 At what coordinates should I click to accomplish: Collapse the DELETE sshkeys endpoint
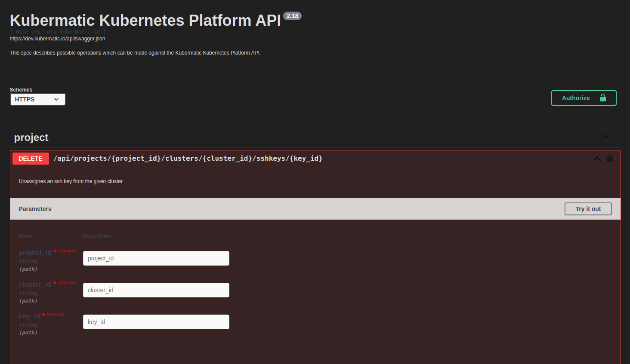596,158
